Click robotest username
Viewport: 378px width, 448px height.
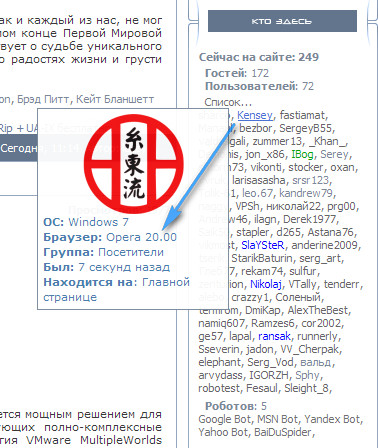[219, 388]
